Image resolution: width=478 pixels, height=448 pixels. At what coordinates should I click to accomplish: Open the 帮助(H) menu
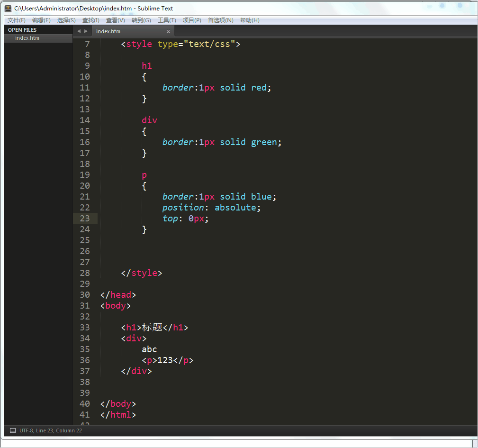249,20
